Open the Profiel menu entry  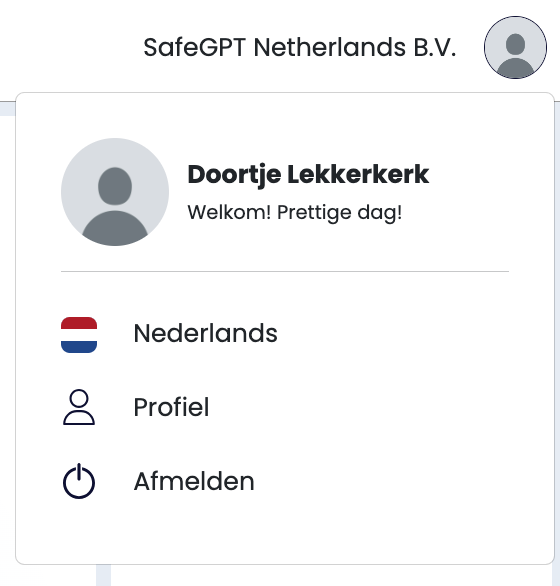tap(284, 407)
